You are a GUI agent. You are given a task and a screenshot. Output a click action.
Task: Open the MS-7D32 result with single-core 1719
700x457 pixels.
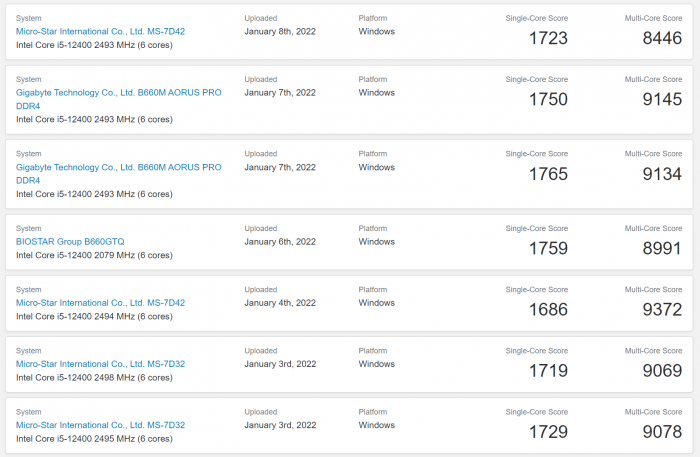[100, 364]
